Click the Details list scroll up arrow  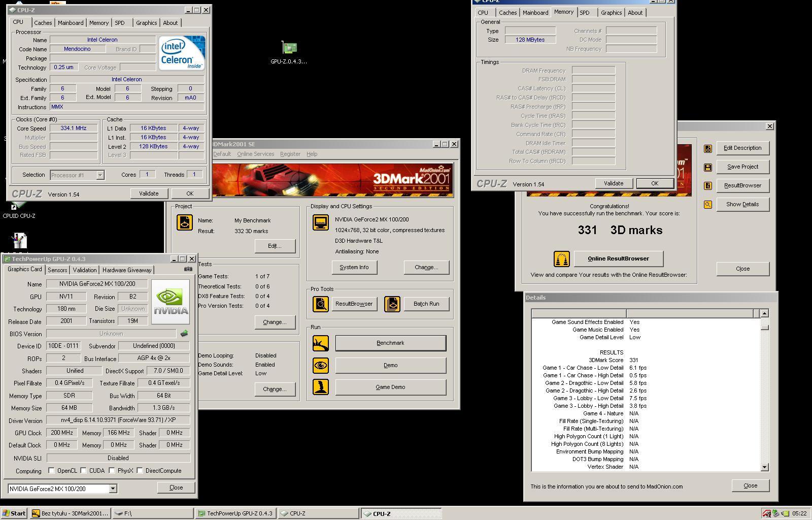click(x=765, y=313)
